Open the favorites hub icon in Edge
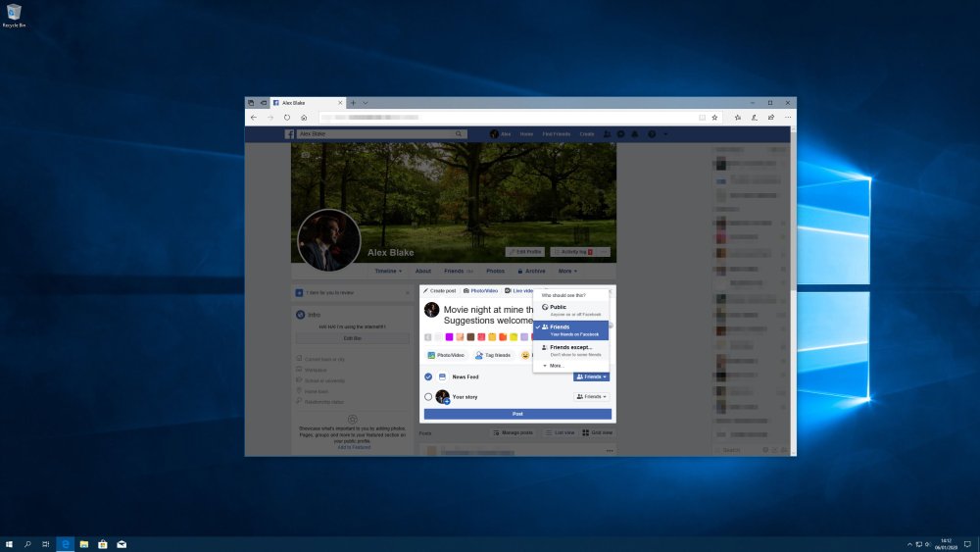 click(x=738, y=118)
